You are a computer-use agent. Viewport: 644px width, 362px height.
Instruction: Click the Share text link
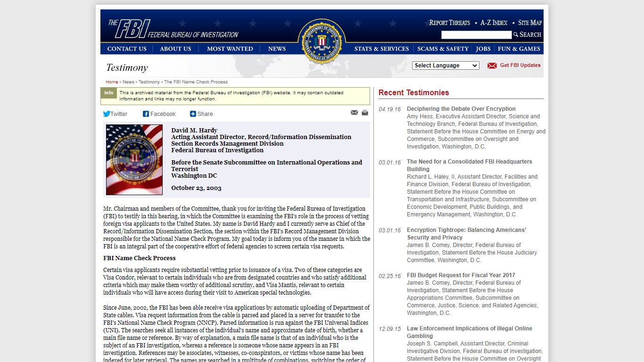pyautogui.click(x=205, y=114)
